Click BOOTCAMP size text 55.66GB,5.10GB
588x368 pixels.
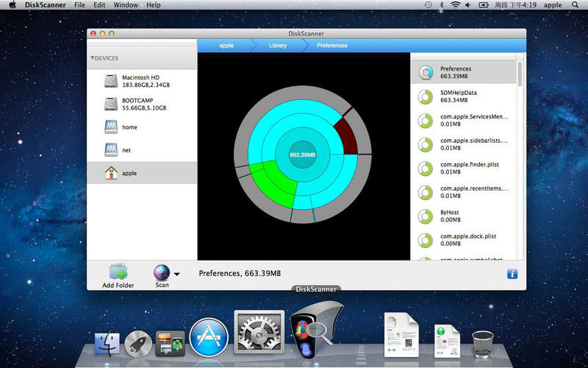coord(144,107)
